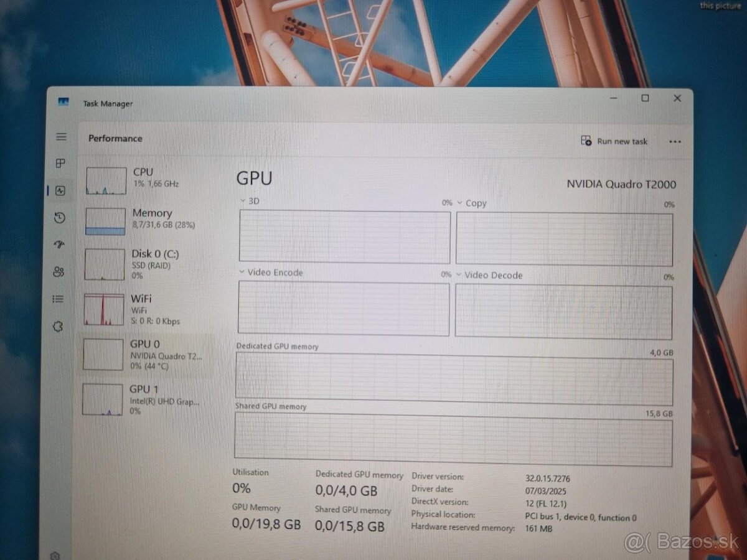Open App history via its clock icon
The width and height of the screenshot is (747, 560).
[x=59, y=218]
